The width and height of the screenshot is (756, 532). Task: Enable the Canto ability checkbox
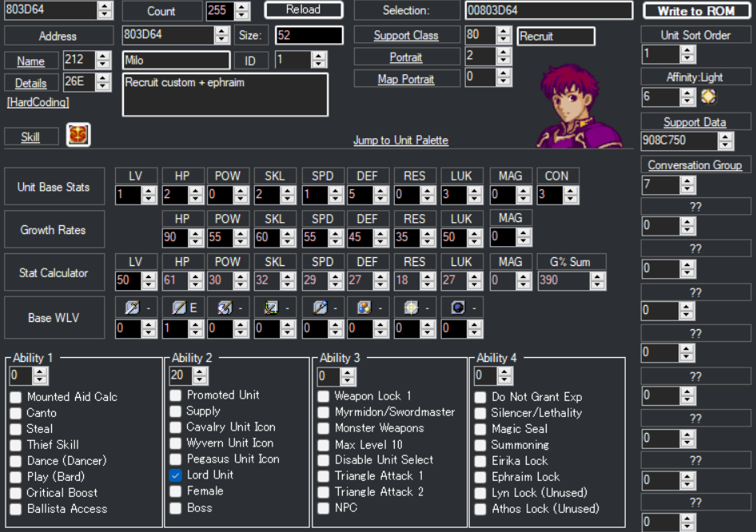pos(16,413)
